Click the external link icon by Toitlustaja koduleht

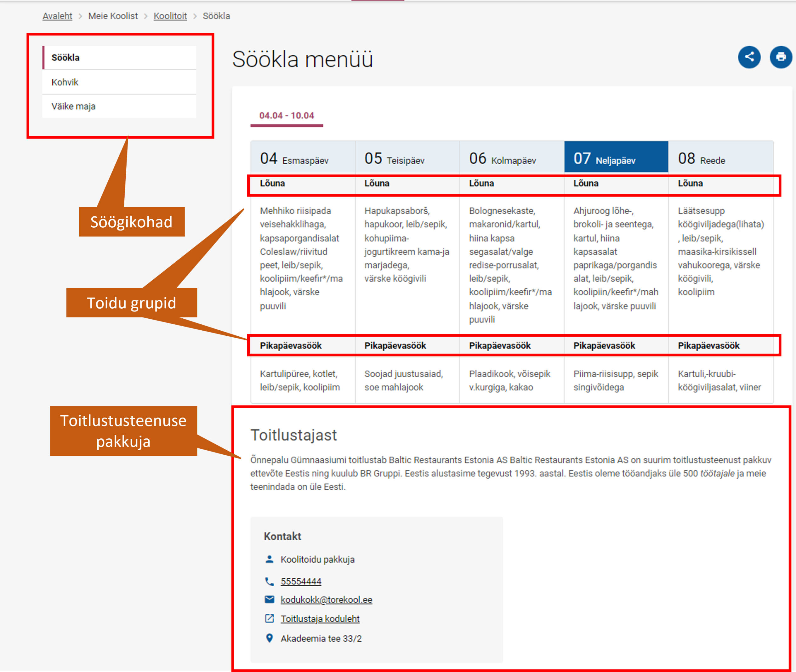pos(269,618)
